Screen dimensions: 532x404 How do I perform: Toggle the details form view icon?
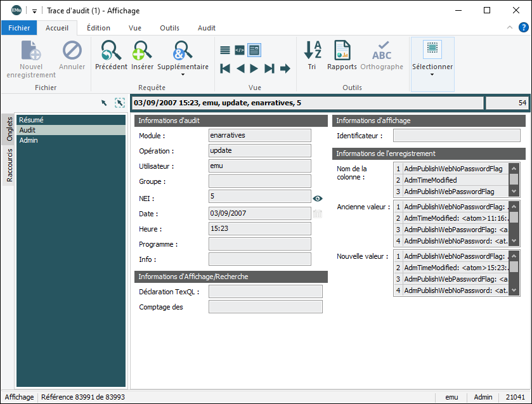(254, 50)
